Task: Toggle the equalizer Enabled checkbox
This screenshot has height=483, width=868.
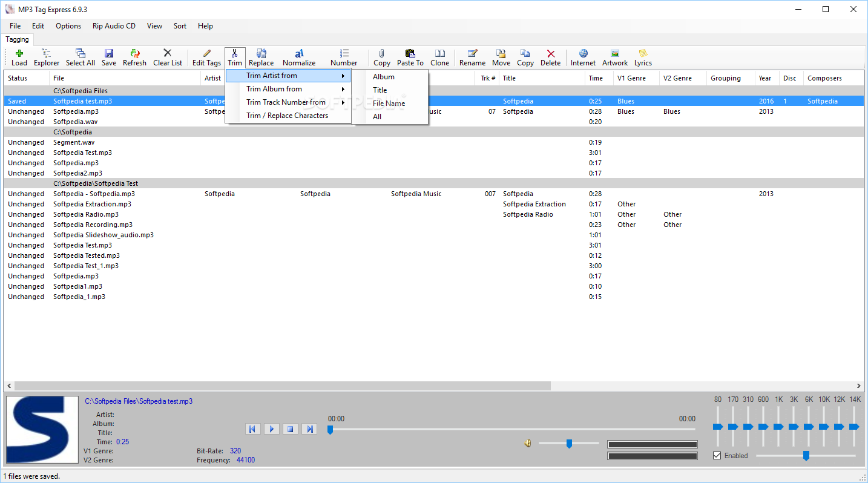Action: (x=717, y=456)
